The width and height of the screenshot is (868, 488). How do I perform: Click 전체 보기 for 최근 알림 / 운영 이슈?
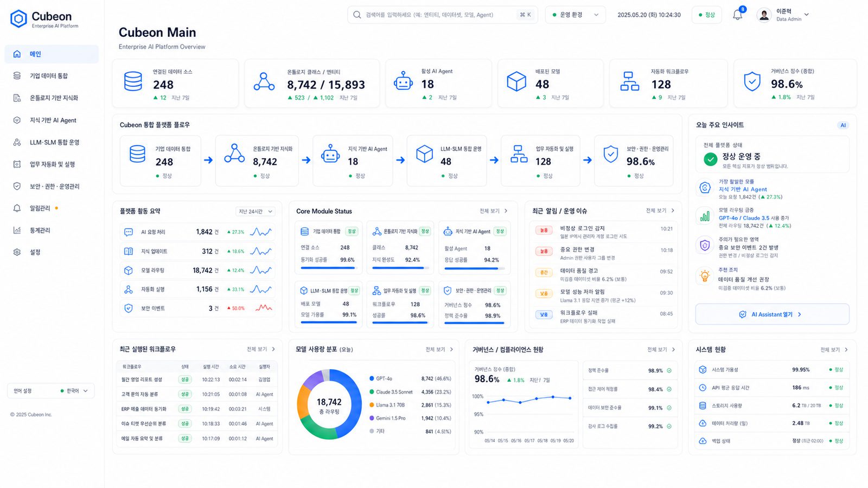coord(660,210)
